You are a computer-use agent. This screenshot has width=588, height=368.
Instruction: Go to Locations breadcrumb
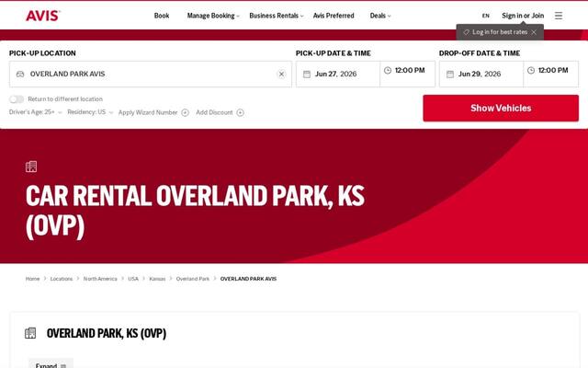[62, 279]
